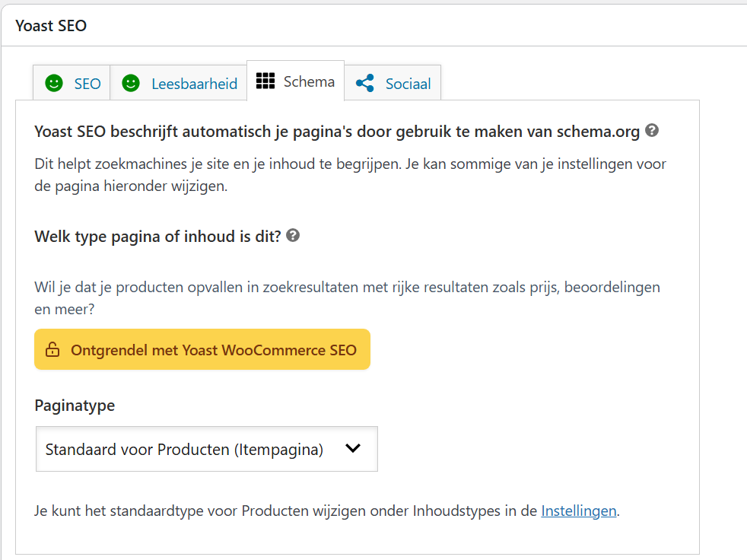Click the share icon on Sociaal tab
The height and width of the screenshot is (560, 747).
pyautogui.click(x=365, y=84)
